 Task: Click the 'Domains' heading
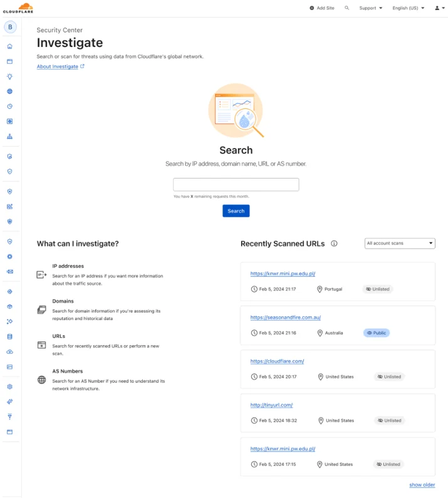pos(63,301)
